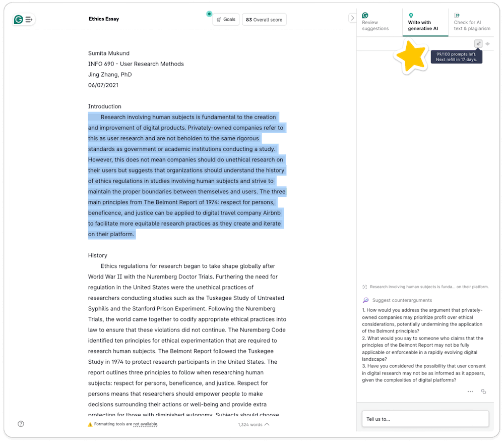Click the date '06/07/2021'

click(x=103, y=85)
